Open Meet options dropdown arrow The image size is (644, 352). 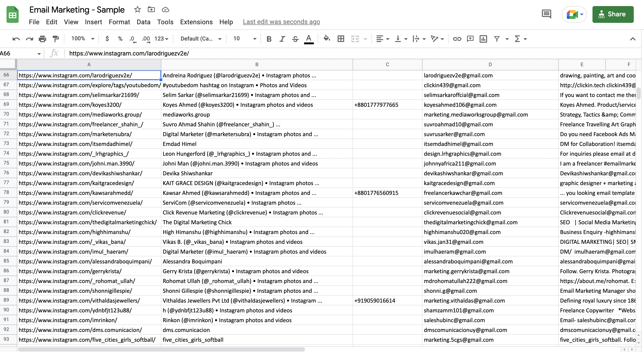582,14
